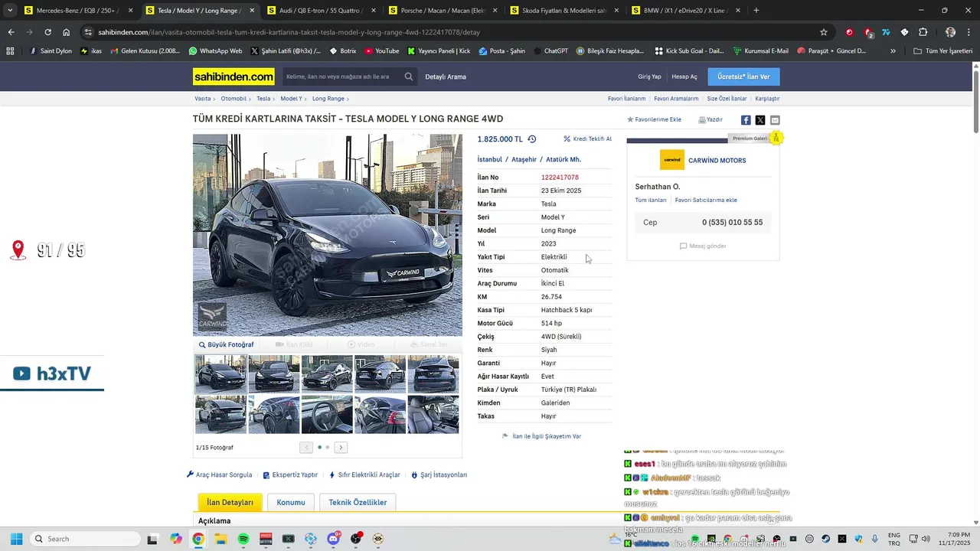Click the Carwind Motors store logo
This screenshot has height=551, width=980.
672,160
